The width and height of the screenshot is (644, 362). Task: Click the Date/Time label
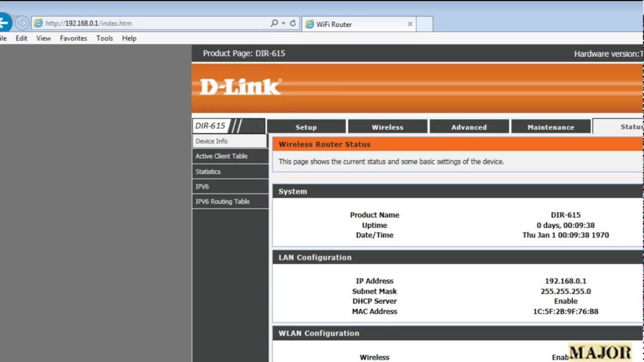pos(374,235)
